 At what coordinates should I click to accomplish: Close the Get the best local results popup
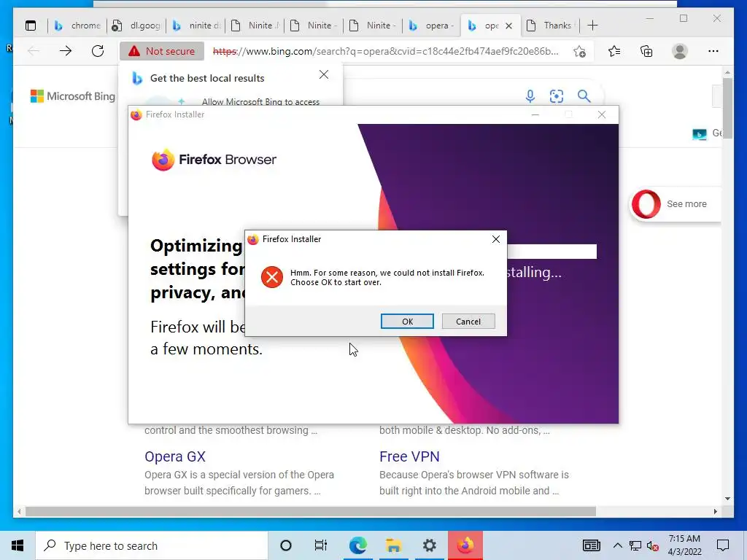[324, 75]
